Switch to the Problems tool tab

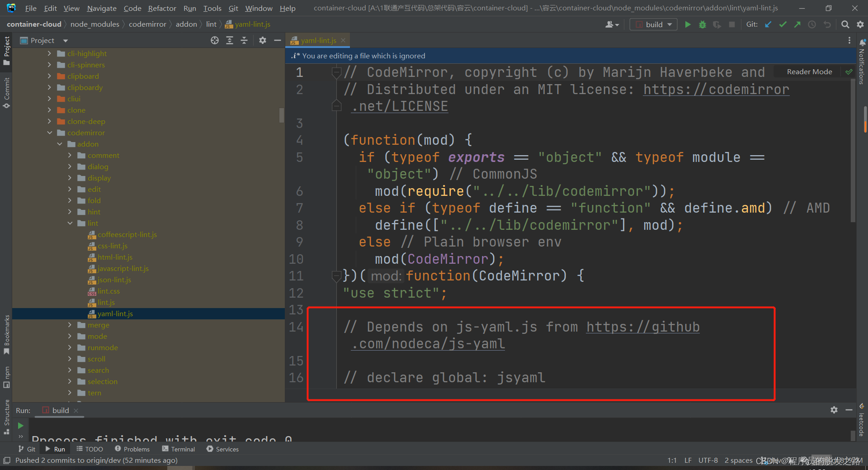click(132, 449)
